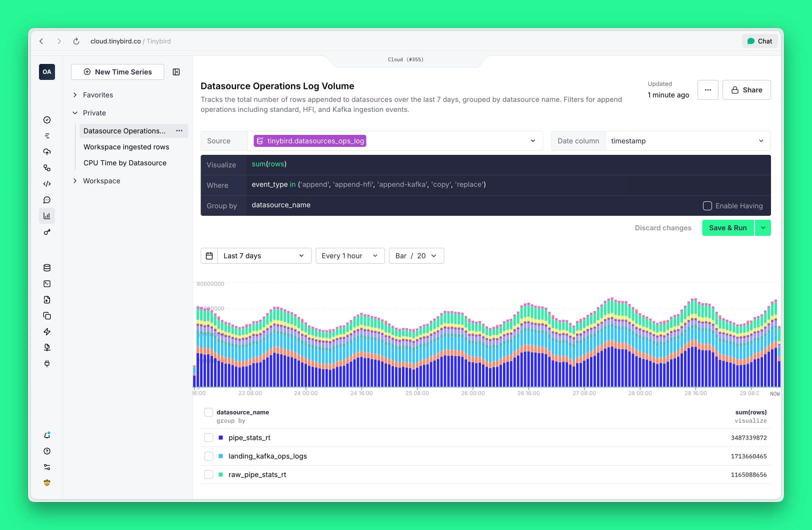Click the connectors plug icon in sidebar
The width and height of the screenshot is (812, 530).
pyautogui.click(x=47, y=364)
